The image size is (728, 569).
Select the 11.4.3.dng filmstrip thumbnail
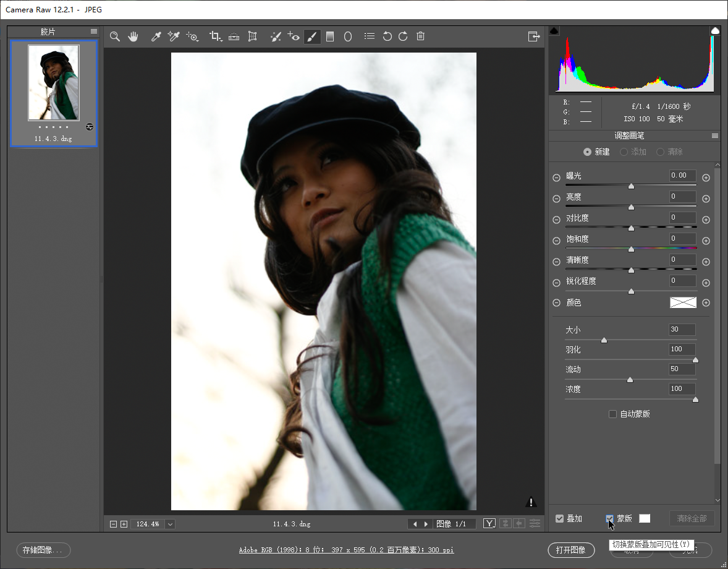(54, 83)
